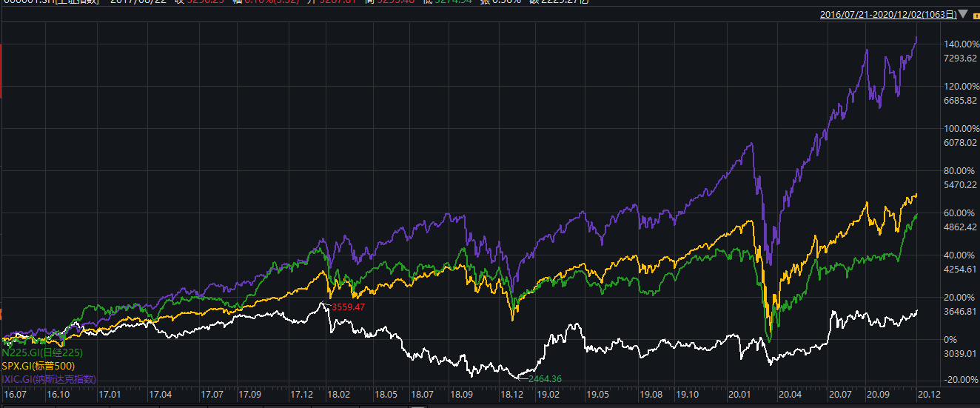The height and width of the screenshot is (408, 980).
Task: Click the 100.00% axis label
Action: [960, 129]
